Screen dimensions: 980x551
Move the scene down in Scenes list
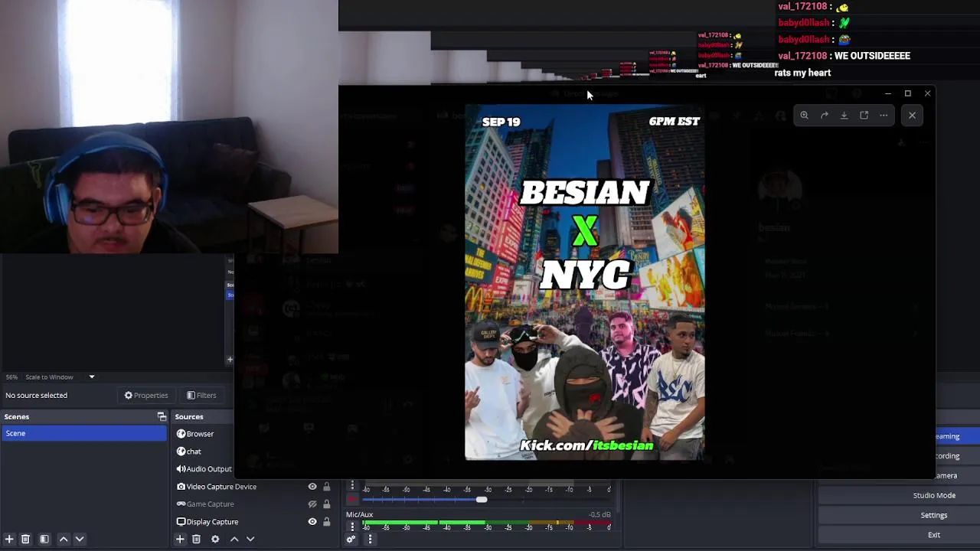coord(80,540)
